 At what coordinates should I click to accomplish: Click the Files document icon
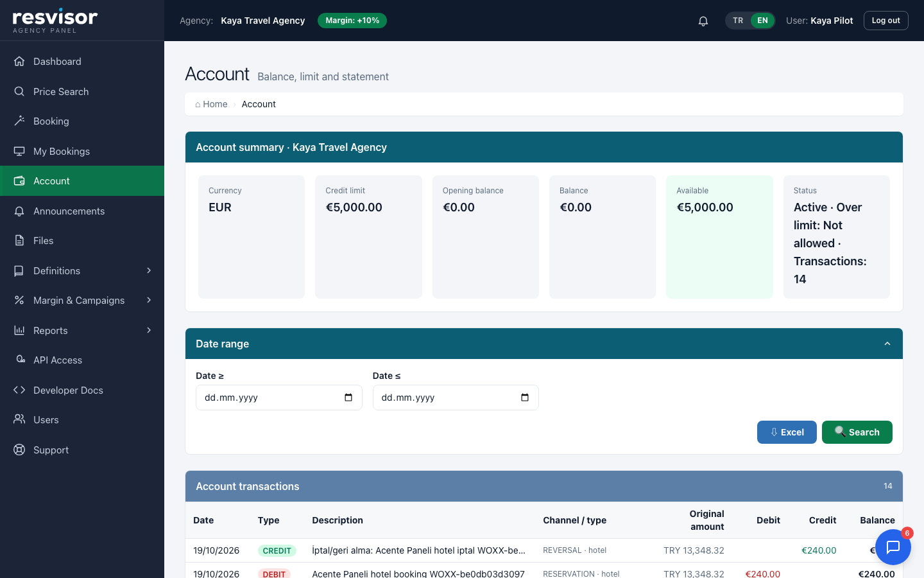(x=19, y=241)
